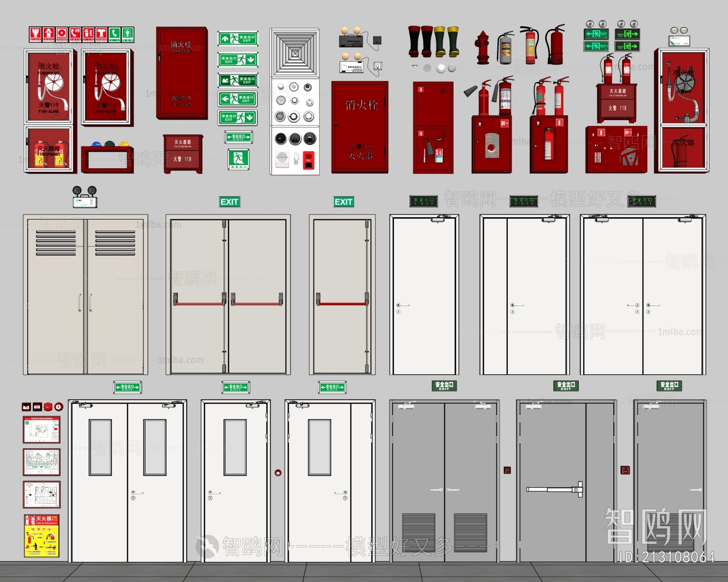The image size is (728, 582).
Task: Click the hose cabinet with extinguisher box below
Action: click(x=50, y=111)
